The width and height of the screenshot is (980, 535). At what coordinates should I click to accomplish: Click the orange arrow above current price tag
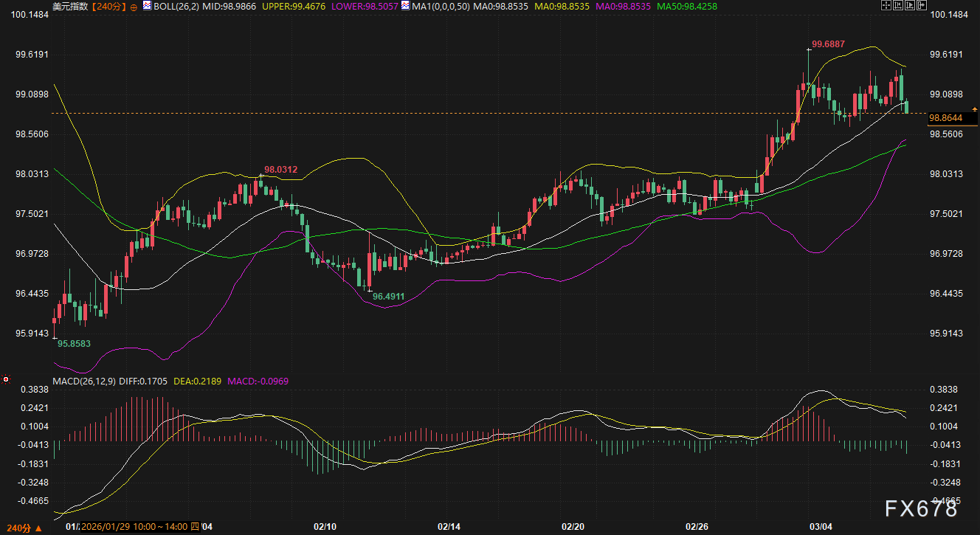pyautogui.click(x=975, y=108)
